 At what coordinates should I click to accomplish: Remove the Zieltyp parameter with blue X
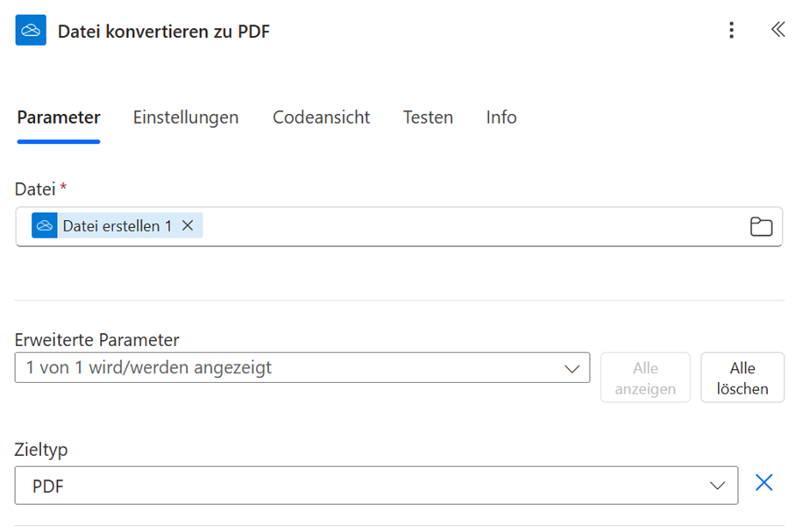point(764,482)
